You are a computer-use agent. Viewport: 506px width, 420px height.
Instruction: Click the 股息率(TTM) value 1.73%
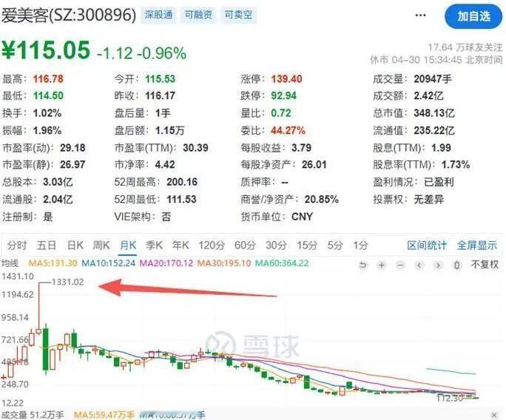click(x=456, y=165)
